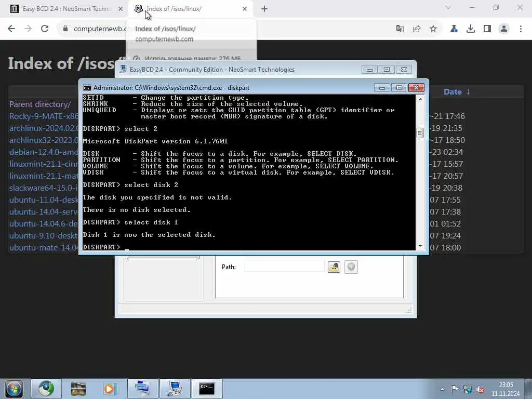Screen dimensions: 532x399
Task: Sort the listing by Date column
Action: click(x=457, y=91)
